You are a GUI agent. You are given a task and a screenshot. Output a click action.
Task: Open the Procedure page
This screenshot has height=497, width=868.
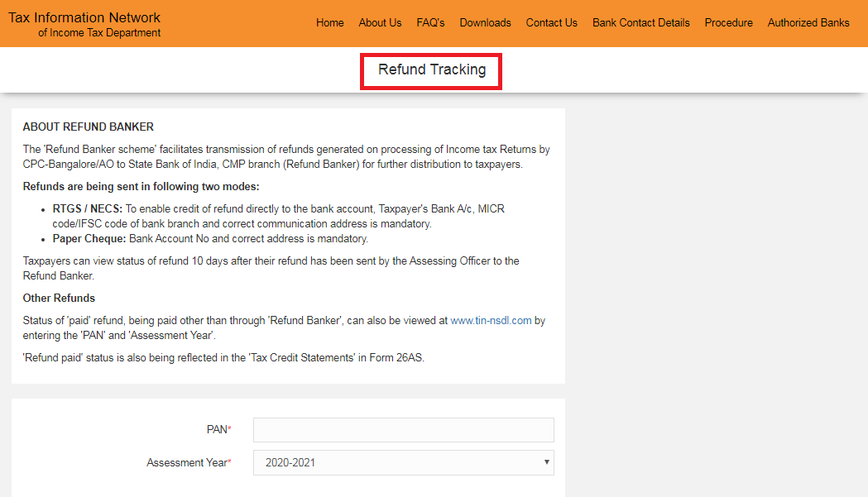click(728, 22)
